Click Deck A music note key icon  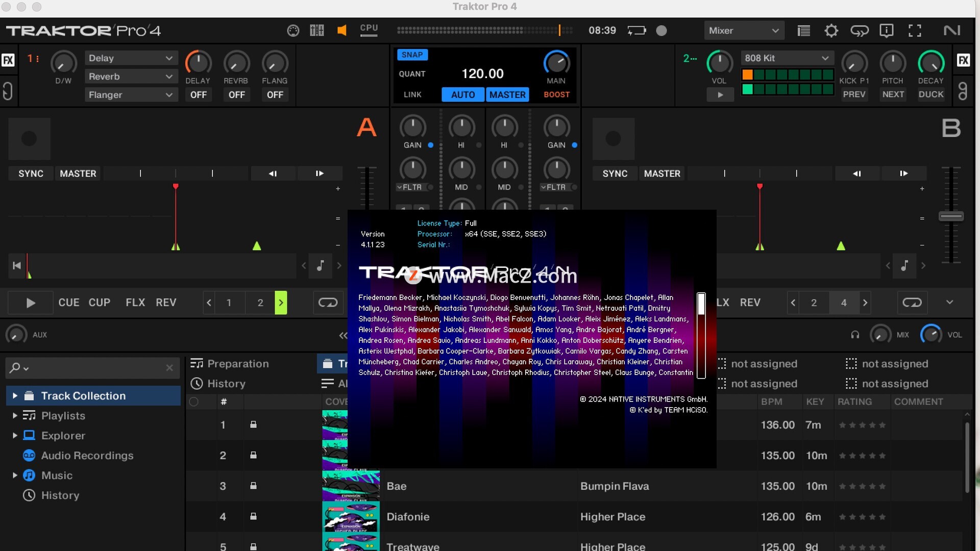point(321,265)
